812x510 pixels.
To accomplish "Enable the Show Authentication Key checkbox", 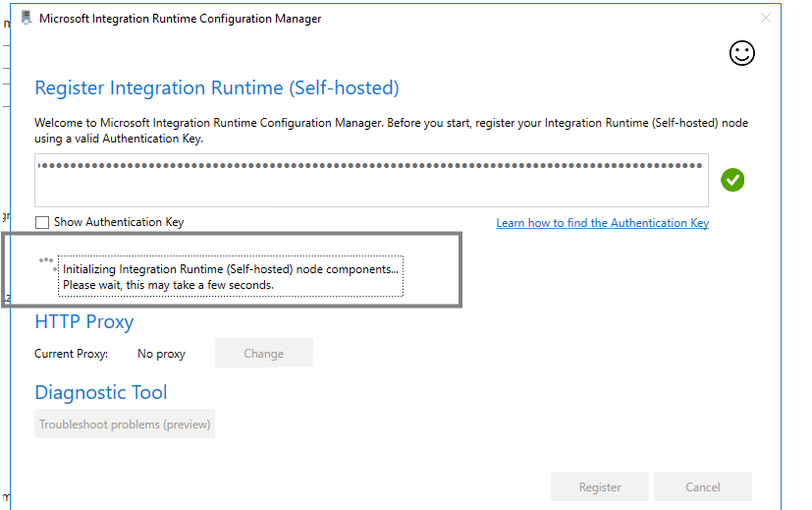I will point(42,222).
